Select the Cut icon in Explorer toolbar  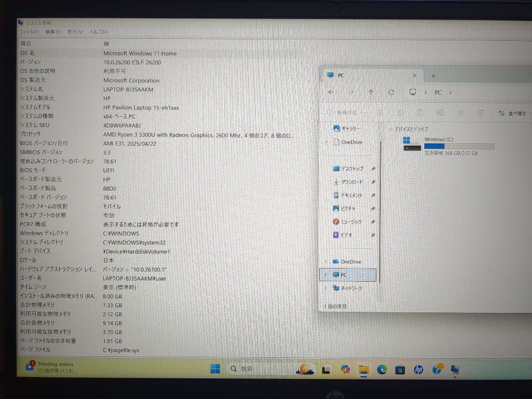coord(382,113)
